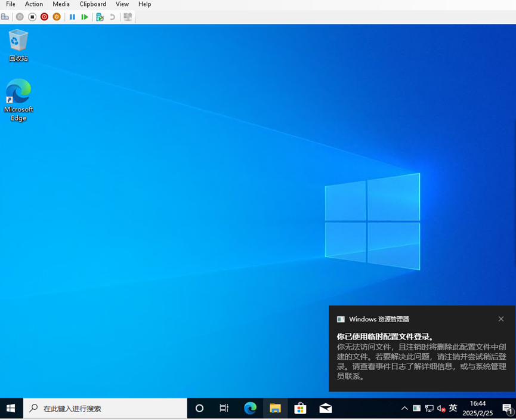Open the Media menu
This screenshot has width=516, height=420.
(x=61, y=4)
